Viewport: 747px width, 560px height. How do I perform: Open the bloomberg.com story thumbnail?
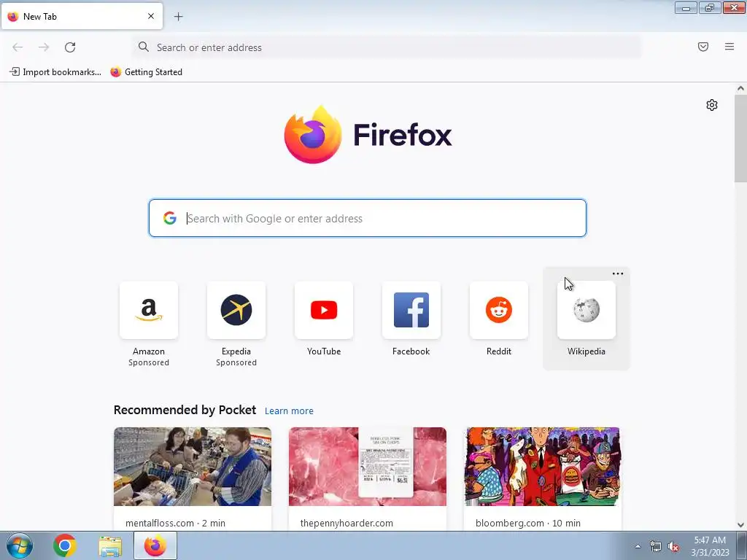543,467
